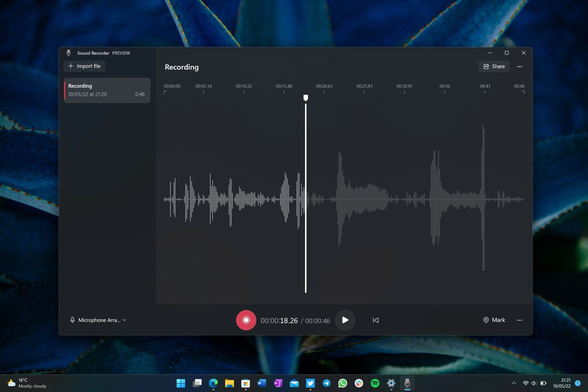The width and height of the screenshot is (588, 392).
Task: Share the current recording
Action: [494, 67]
